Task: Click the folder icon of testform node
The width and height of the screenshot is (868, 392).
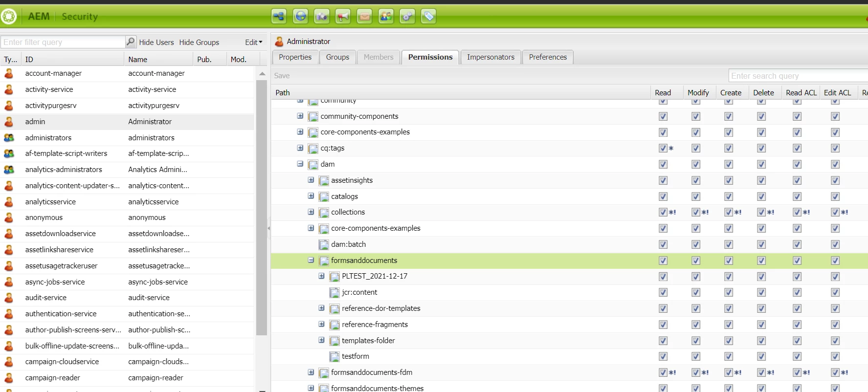Action: point(334,357)
